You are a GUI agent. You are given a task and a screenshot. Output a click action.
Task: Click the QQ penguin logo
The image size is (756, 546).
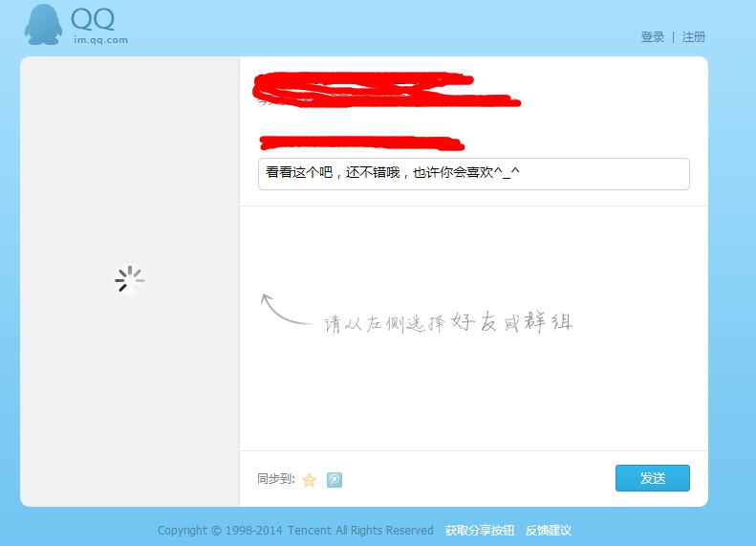pyautogui.click(x=43, y=25)
